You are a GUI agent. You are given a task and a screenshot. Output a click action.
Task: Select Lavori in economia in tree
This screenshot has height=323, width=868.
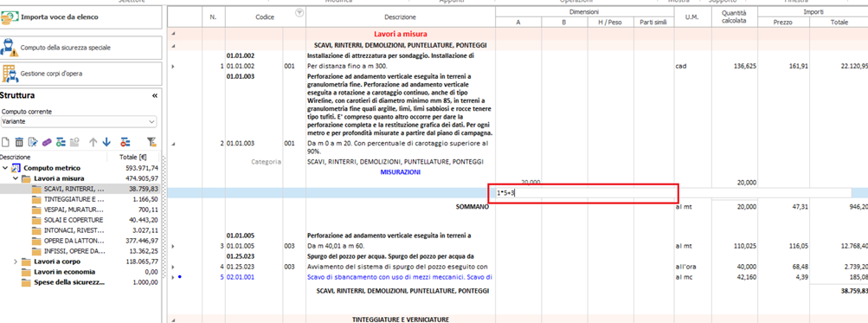64,272
